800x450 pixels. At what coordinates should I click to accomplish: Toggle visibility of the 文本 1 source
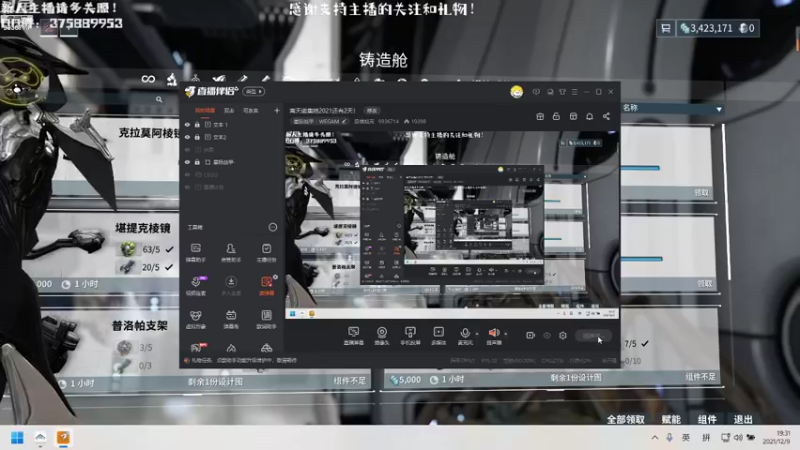pos(187,124)
